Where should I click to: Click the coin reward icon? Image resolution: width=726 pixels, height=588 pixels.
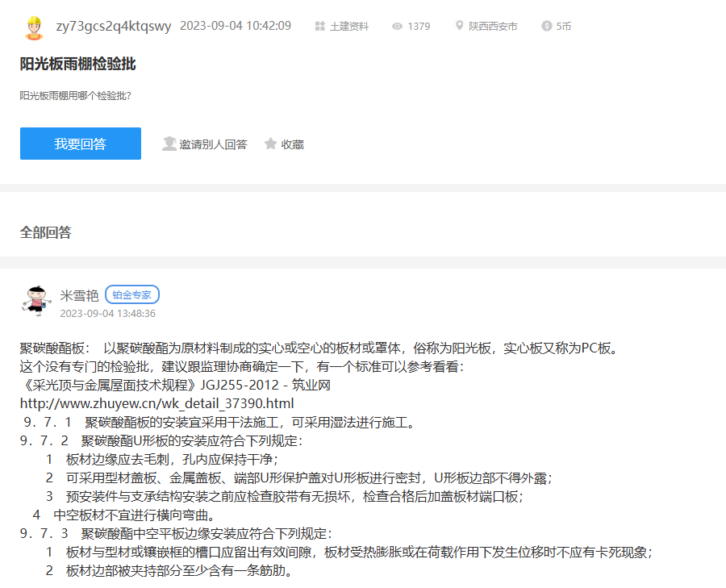tap(547, 26)
